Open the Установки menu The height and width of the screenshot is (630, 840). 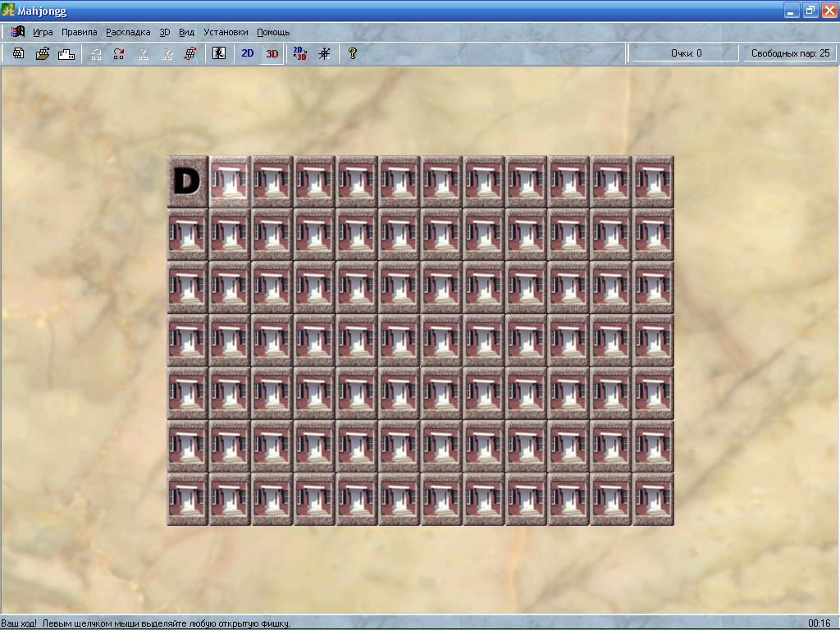[x=226, y=32]
